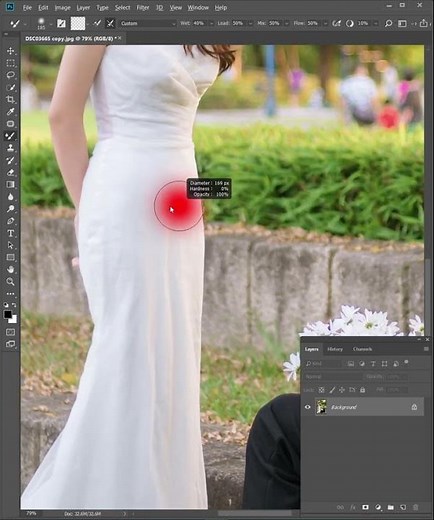
Task: Enable airbrush mode in options bar
Action: coord(337,23)
